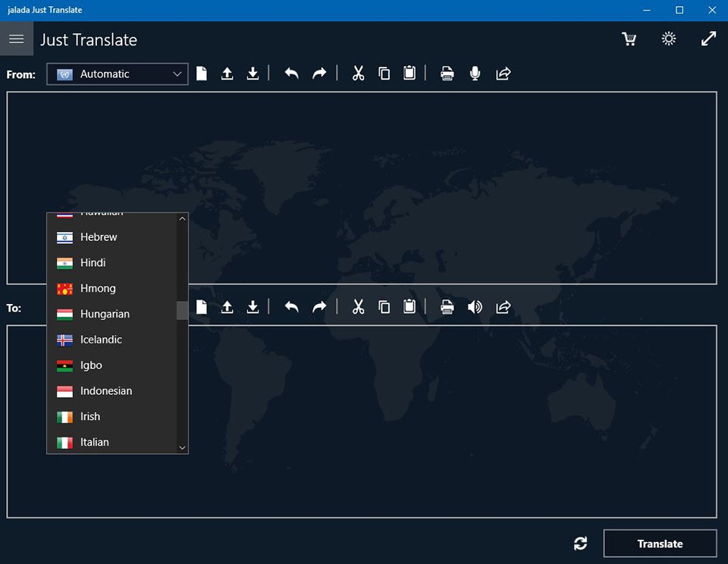The width and height of the screenshot is (728, 564).
Task: Click the swap languages refresh icon
Action: (x=580, y=544)
